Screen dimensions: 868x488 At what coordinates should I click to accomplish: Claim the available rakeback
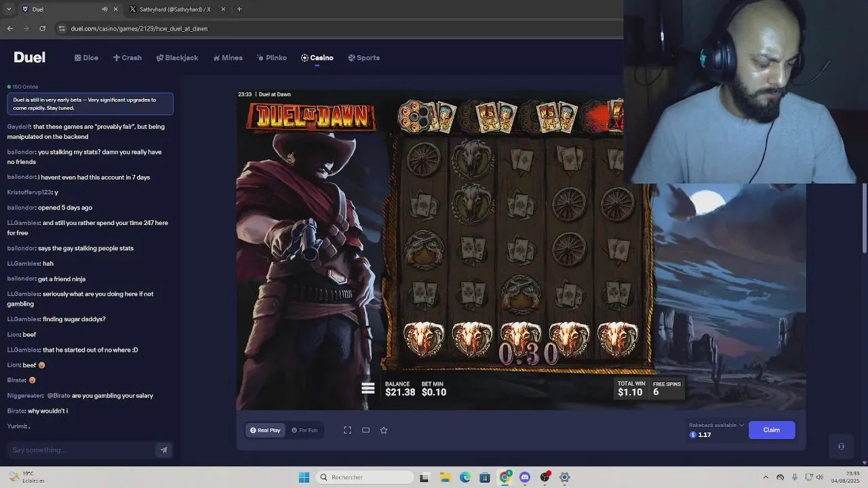click(x=772, y=430)
